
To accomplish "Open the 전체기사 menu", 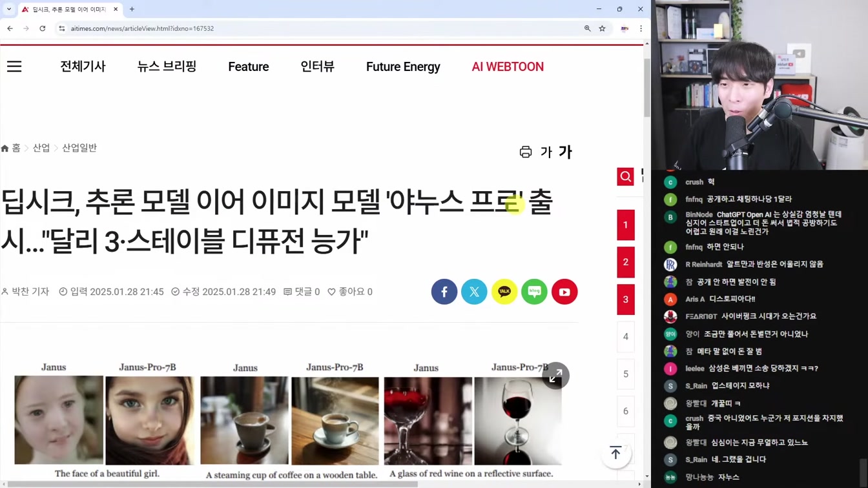I will (x=83, y=66).
